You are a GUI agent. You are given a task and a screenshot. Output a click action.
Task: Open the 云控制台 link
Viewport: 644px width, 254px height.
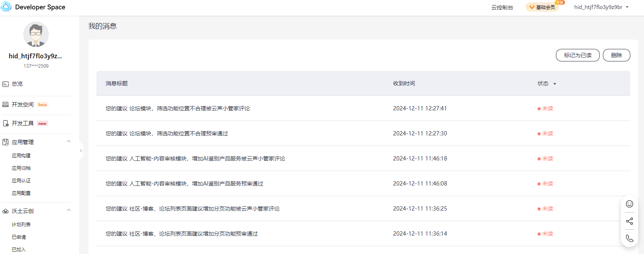coord(502,7)
